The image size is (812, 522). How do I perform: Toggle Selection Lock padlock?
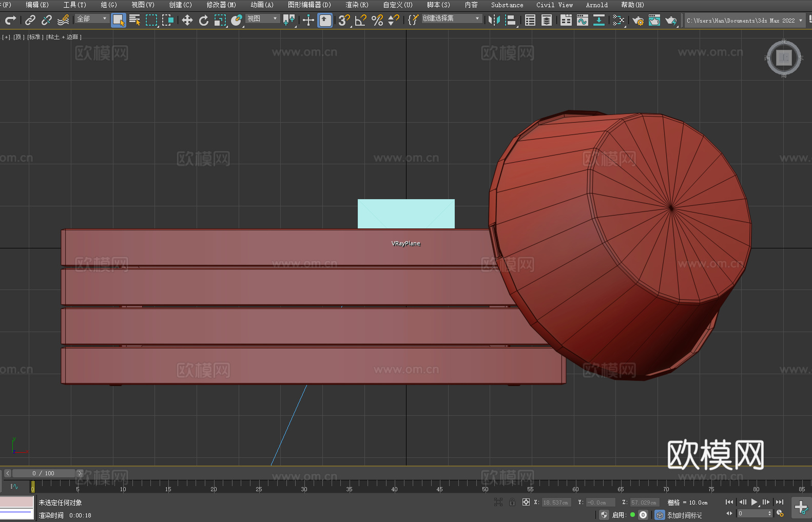pyautogui.click(x=512, y=502)
